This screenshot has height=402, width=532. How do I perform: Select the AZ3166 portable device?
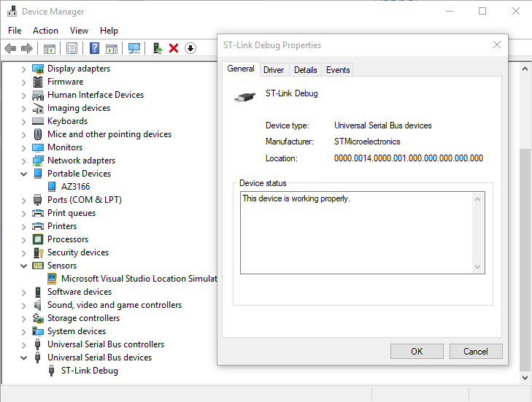pyautogui.click(x=75, y=187)
